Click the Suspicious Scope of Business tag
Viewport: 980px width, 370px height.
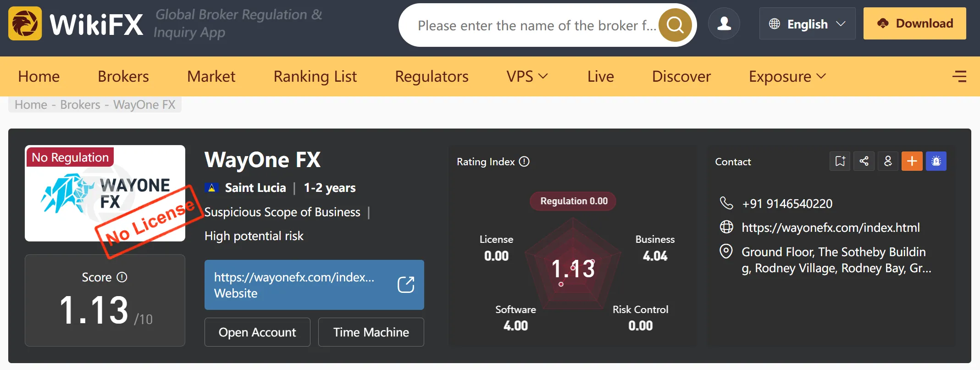tap(282, 212)
